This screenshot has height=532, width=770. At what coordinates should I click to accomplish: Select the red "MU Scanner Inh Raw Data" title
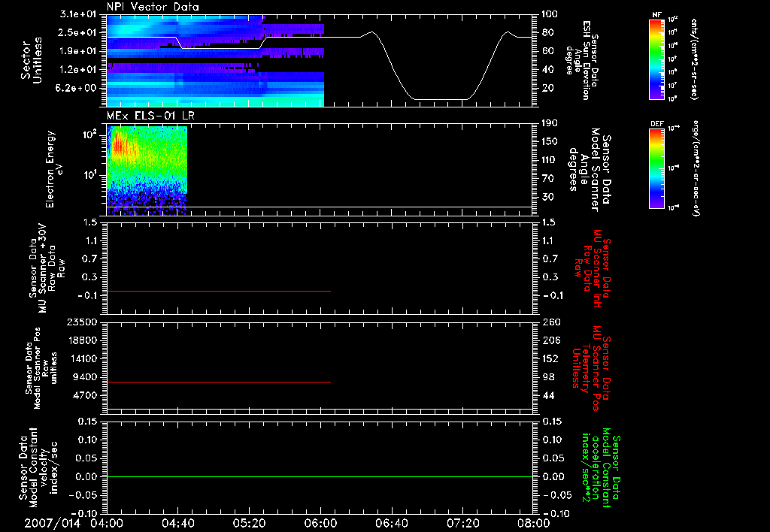click(x=593, y=268)
